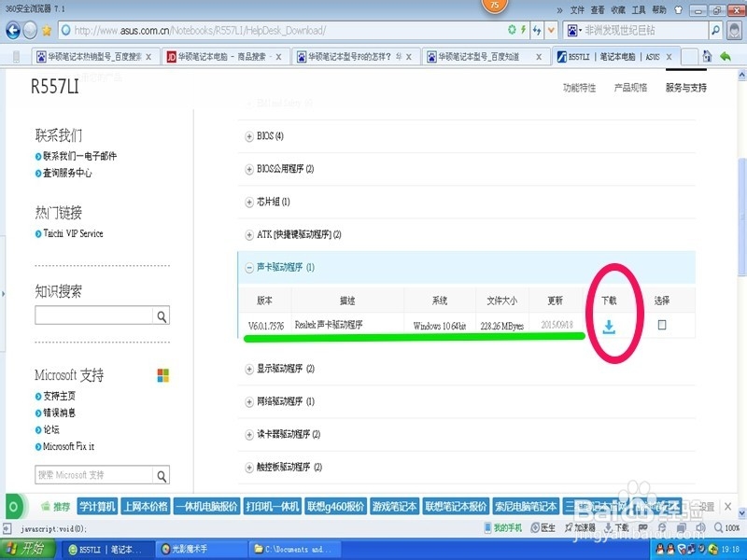The width and height of the screenshot is (747, 560).
Task: Click the Microsoft support search magnifier button
Action: pos(162,475)
